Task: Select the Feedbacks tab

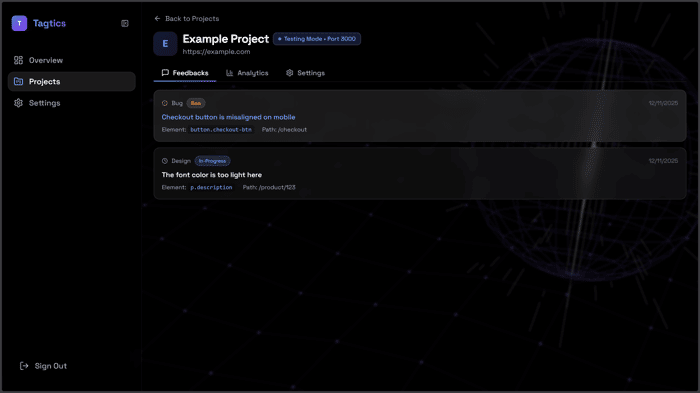Action: point(185,73)
